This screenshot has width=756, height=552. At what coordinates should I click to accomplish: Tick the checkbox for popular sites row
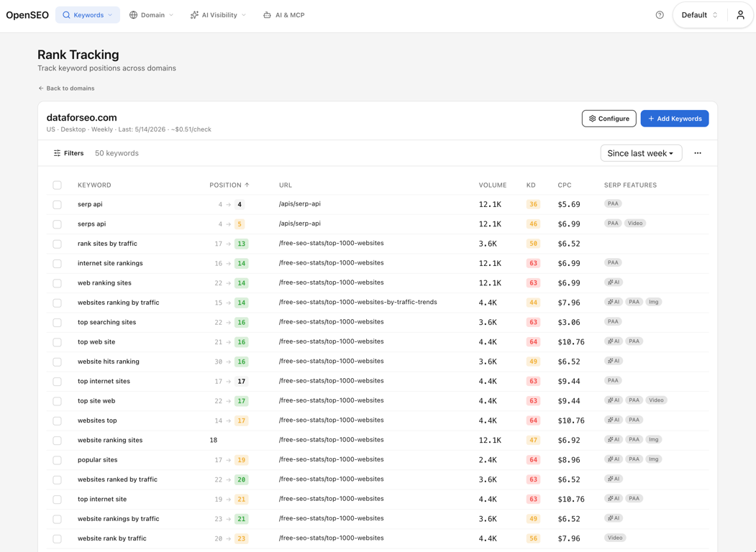tap(57, 460)
